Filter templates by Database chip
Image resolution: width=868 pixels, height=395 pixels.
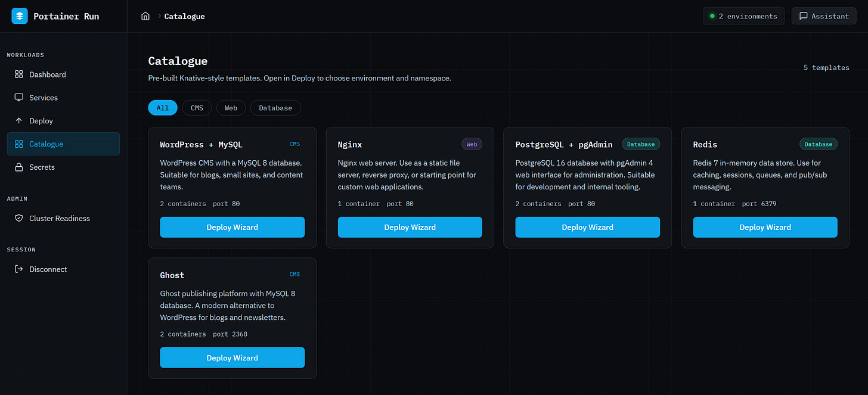[275, 108]
